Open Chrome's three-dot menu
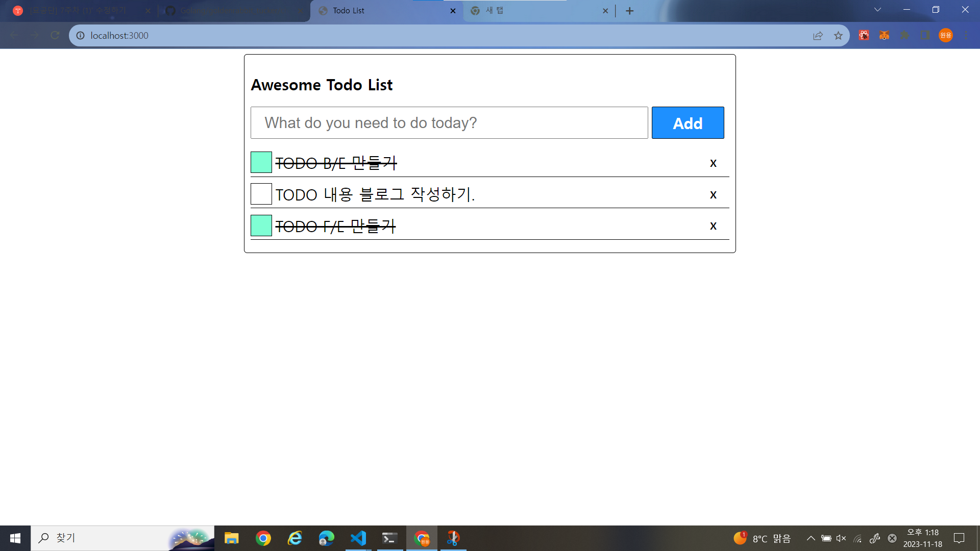Screen dimensions: 980x551 click(x=966, y=35)
